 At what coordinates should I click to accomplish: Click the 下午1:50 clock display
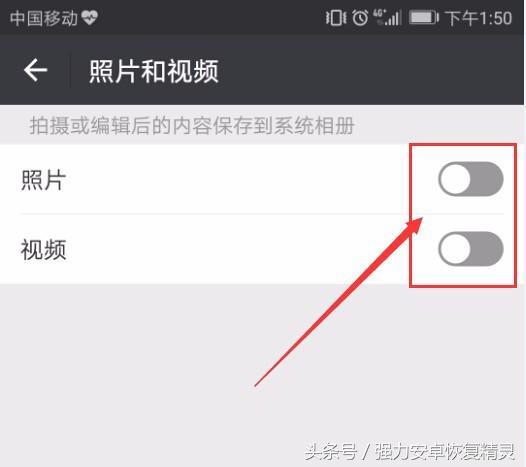point(479,18)
